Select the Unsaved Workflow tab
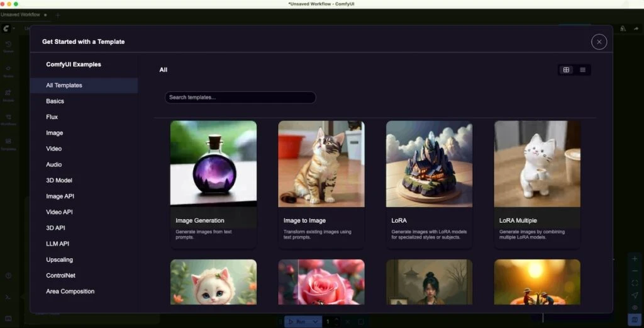This screenshot has height=328, width=644. (x=23, y=15)
